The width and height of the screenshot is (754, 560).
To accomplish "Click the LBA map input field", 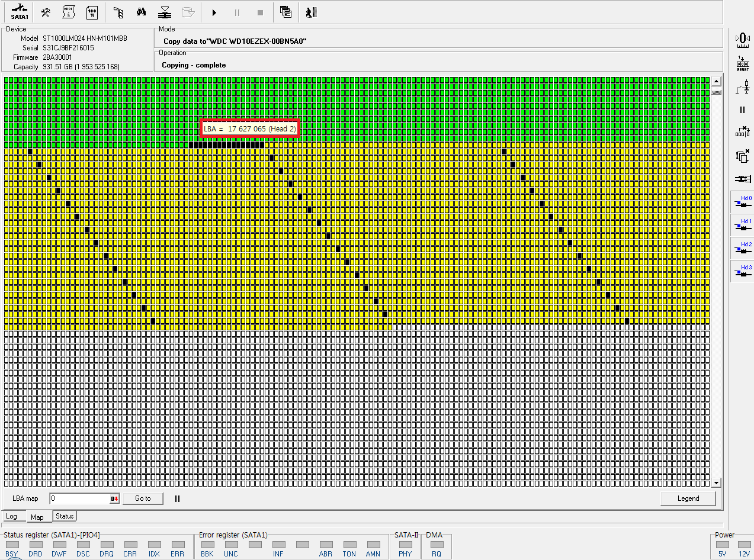I will tap(79, 498).
